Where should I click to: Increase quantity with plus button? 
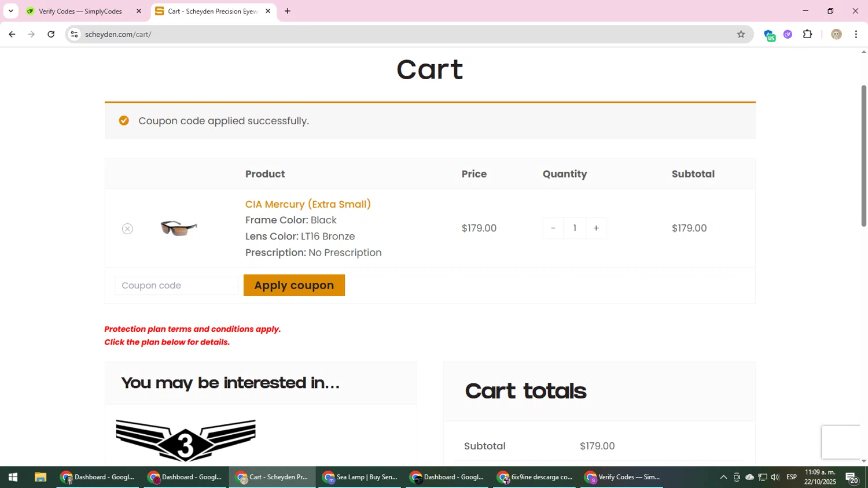(x=596, y=228)
